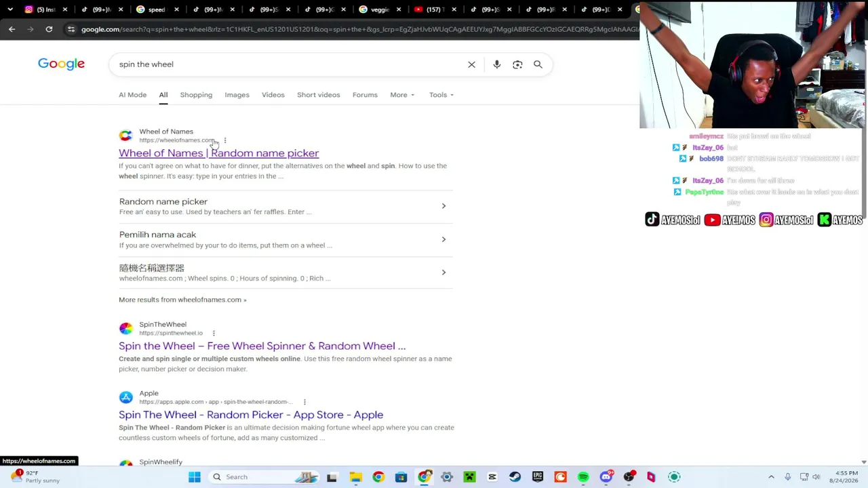The image size is (868, 488).
Task: Open three-dot menu for Wheel of Names result
Action: point(225,140)
